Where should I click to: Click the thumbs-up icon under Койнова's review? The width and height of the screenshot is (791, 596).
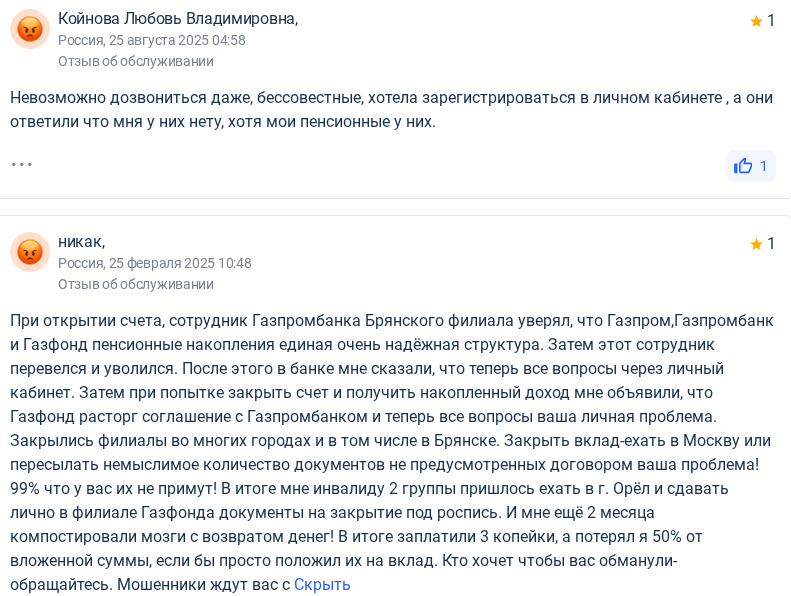point(743,166)
